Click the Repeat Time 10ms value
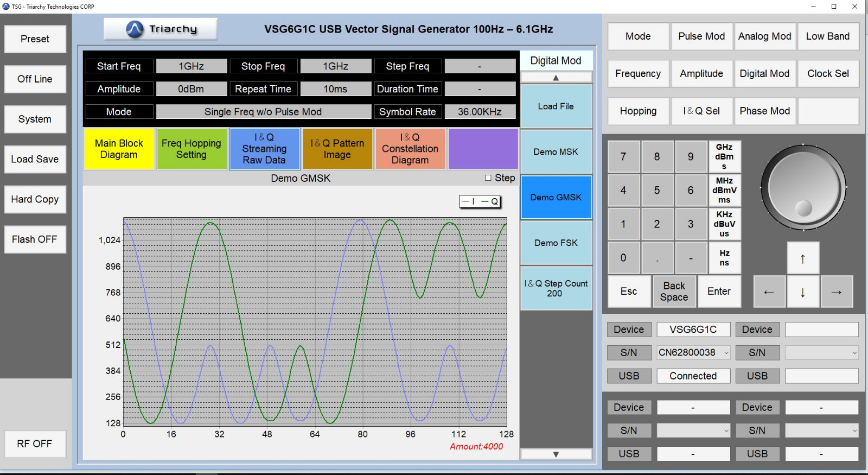Image resolution: width=868 pixels, height=475 pixels. pyautogui.click(x=336, y=89)
